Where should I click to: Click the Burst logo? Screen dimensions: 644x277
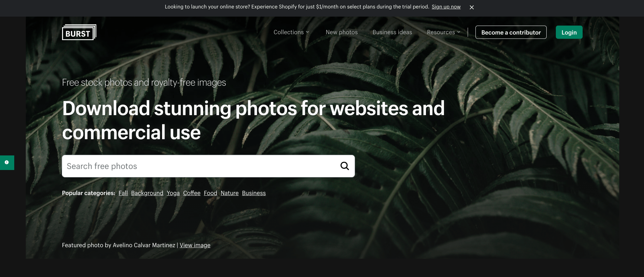pyautogui.click(x=79, y=32)
